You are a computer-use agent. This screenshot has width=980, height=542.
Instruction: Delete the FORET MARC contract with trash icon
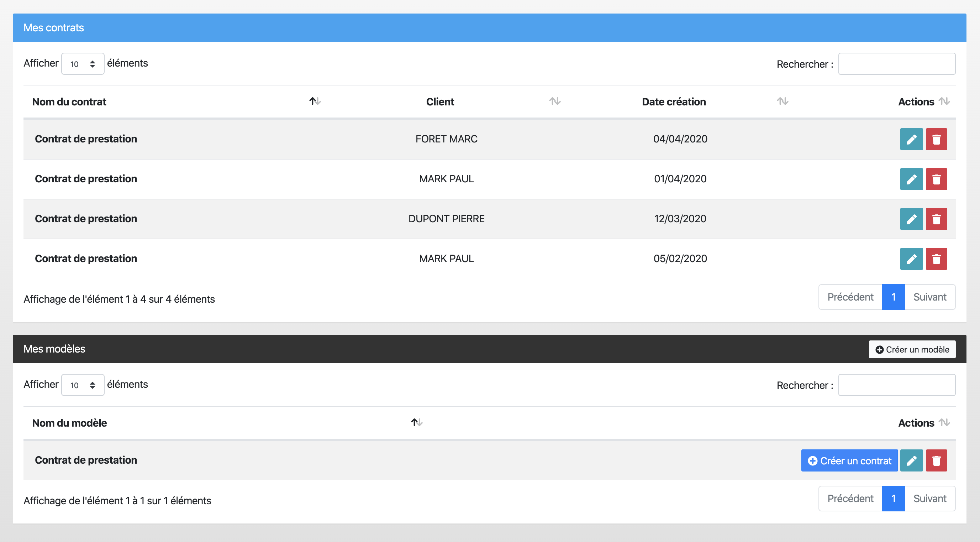coord(936,139)
